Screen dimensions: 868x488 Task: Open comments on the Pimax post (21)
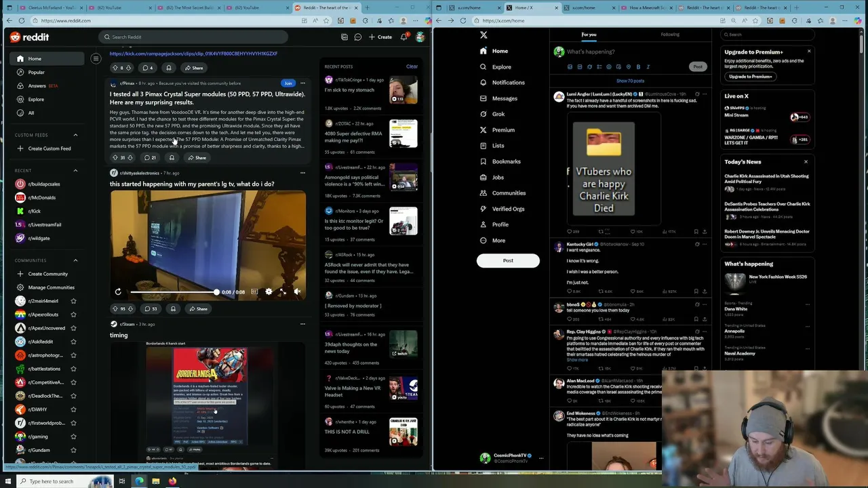[x=149, y=157]
